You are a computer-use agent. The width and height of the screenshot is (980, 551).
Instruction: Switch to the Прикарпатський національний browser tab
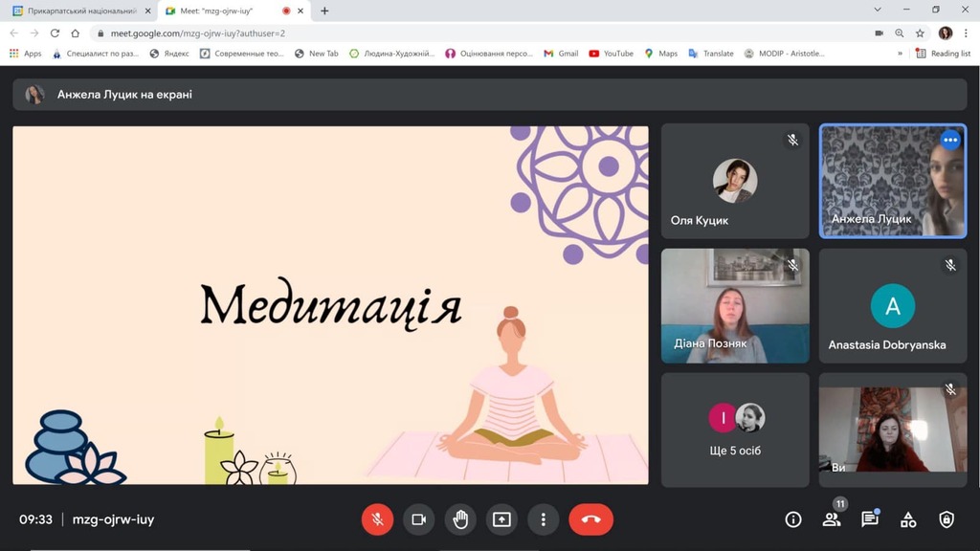(x=81, y=11)
